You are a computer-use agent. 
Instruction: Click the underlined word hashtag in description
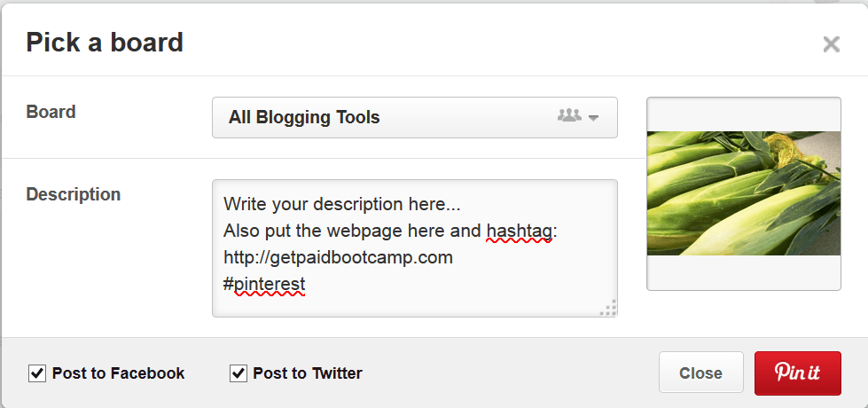click(520, 231)
